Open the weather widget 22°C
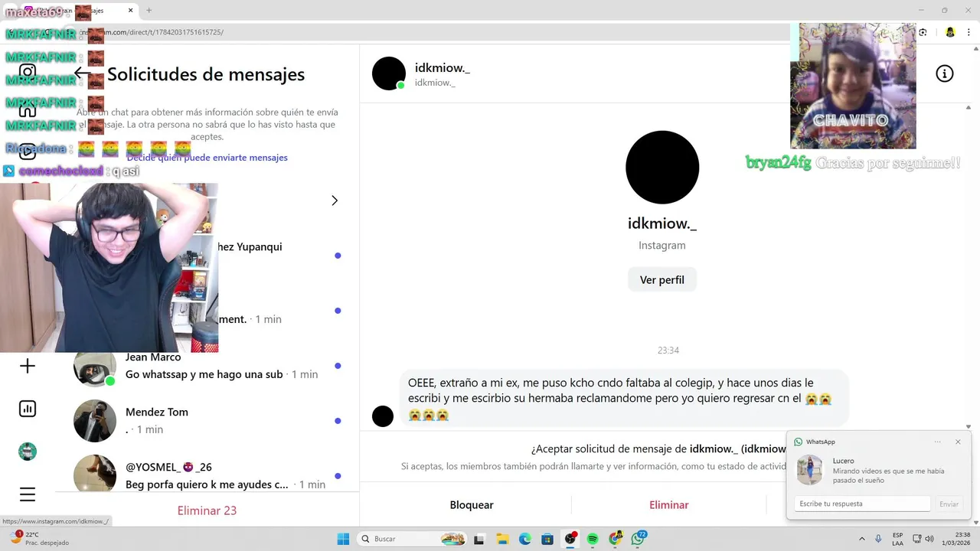This screenshot has height=551, width=980. [38, 539]
